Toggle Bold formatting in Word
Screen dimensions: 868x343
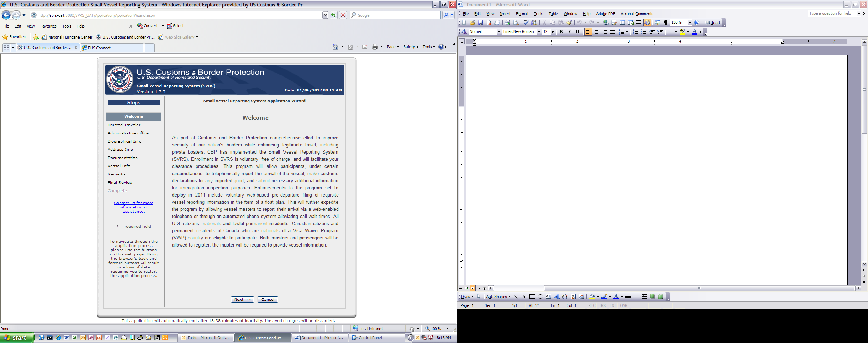click(x=561, y=32)
